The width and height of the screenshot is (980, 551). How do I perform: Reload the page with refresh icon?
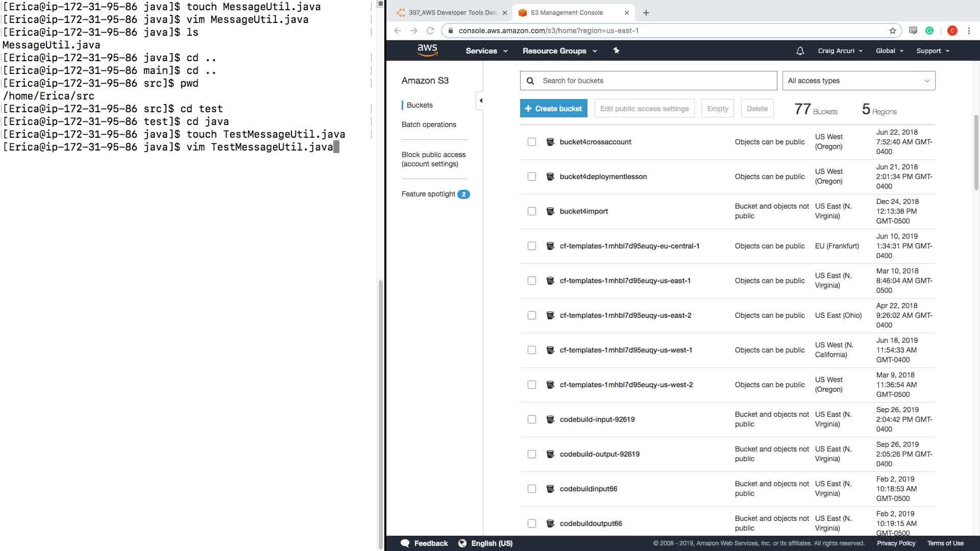click(430, 31)
